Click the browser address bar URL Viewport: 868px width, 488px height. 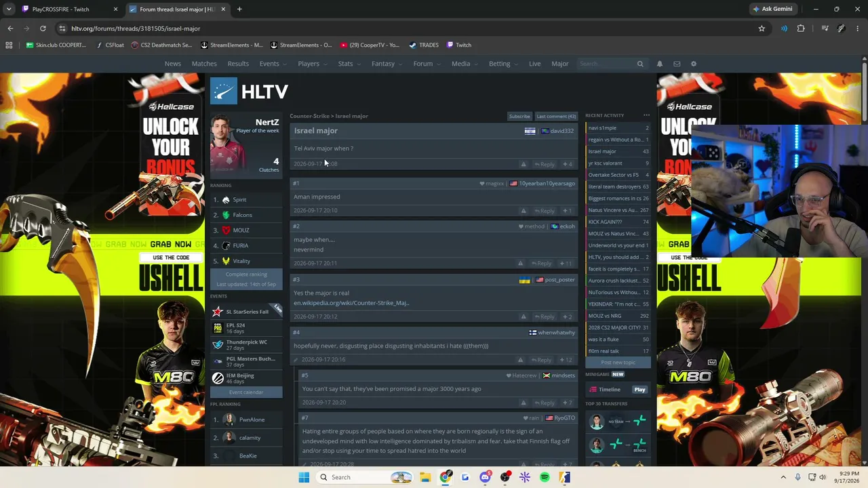pos(136,28)
